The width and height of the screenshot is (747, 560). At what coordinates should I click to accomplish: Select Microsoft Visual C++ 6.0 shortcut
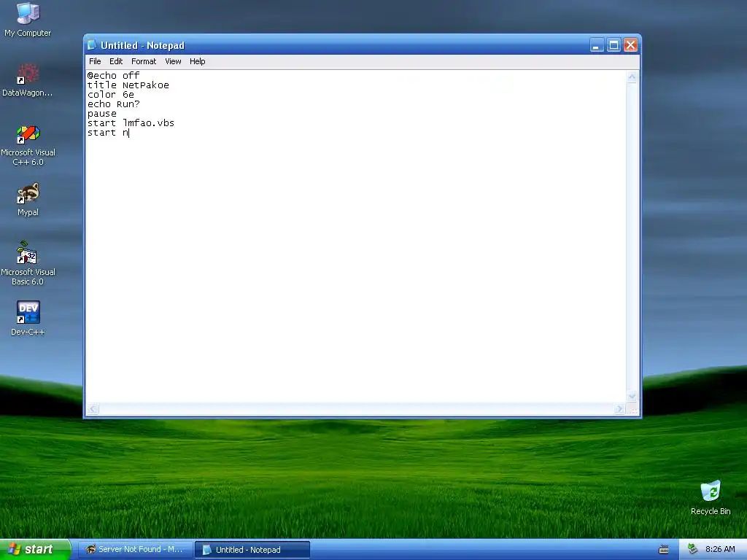point(28,145)
